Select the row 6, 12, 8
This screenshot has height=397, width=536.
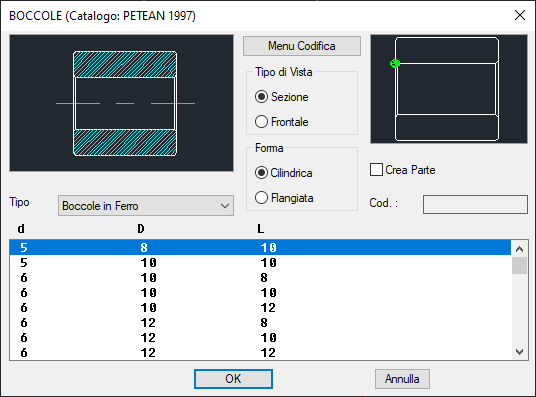tap(260, 322)
